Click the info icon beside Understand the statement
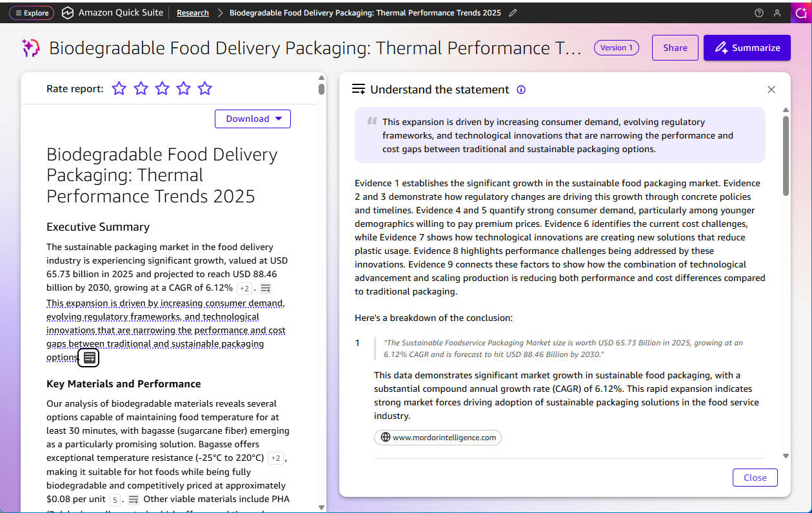 pyautogui.click(x=521, y=90)
